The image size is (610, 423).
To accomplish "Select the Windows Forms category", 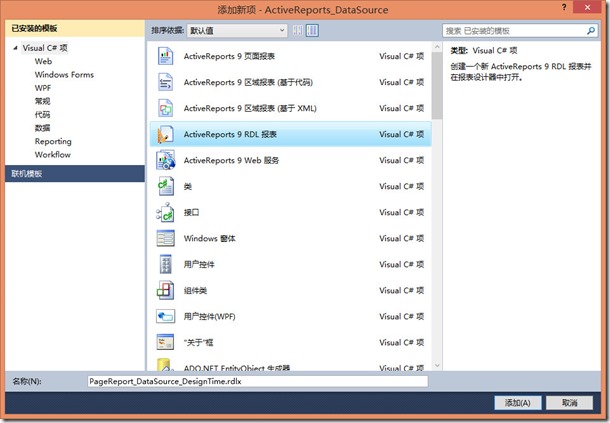I will [64, 75].
